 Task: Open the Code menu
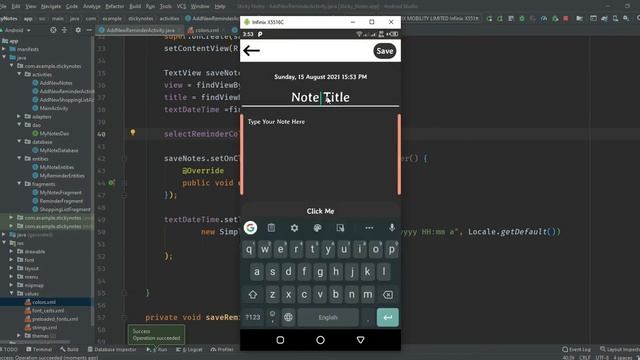coord(71,7)
